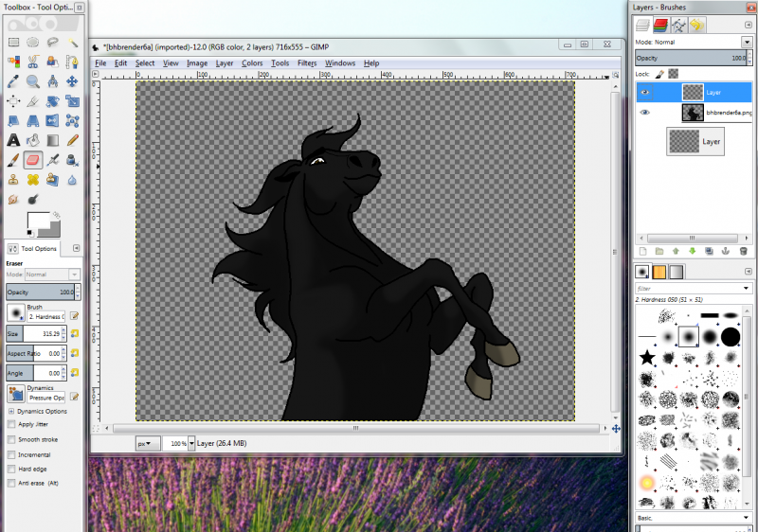Select the Smudge tool
This screenshot has width=758, height=532.
click(13, 200)
